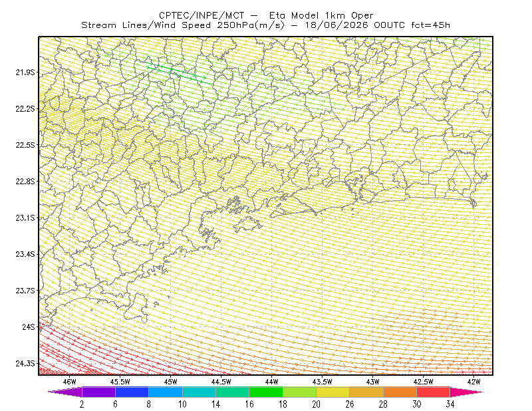Click the color scale value '28'
This screenshot has width=532, height=411.
[384, 404]
